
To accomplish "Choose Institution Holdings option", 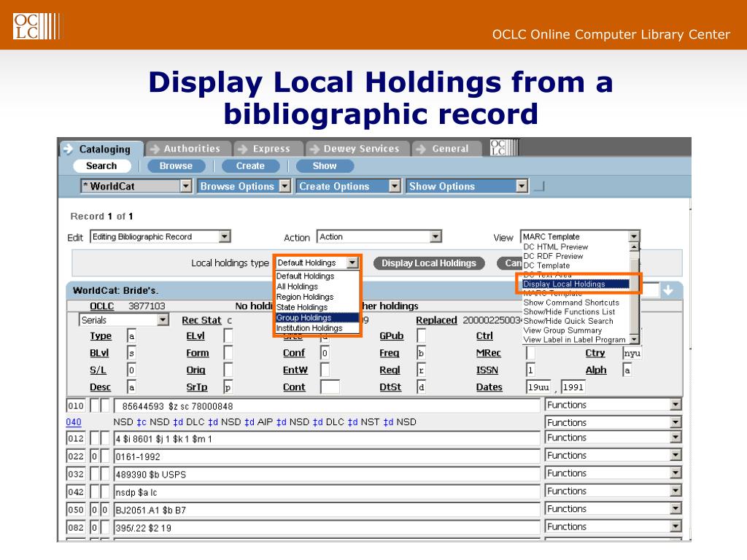I will tap(309, 328).
